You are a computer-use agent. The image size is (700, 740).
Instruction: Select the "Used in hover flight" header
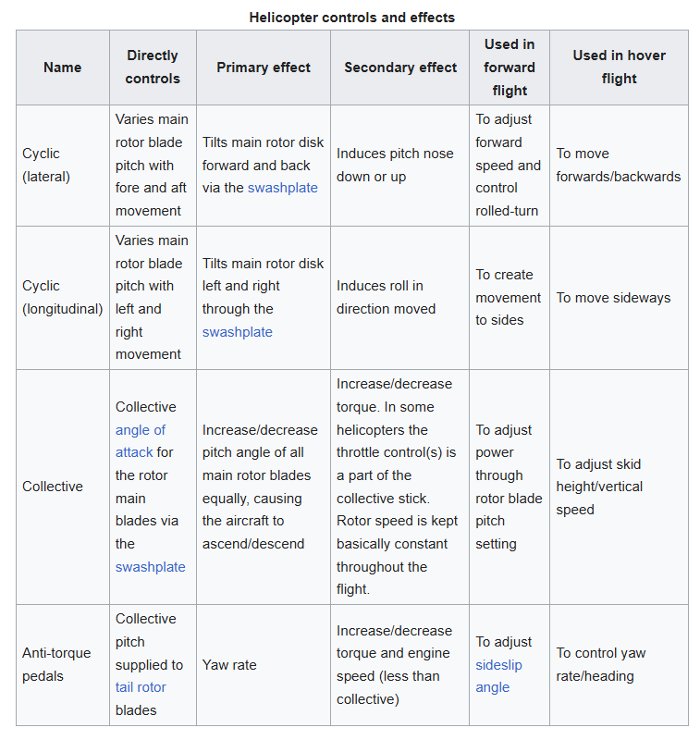(619, 68)
